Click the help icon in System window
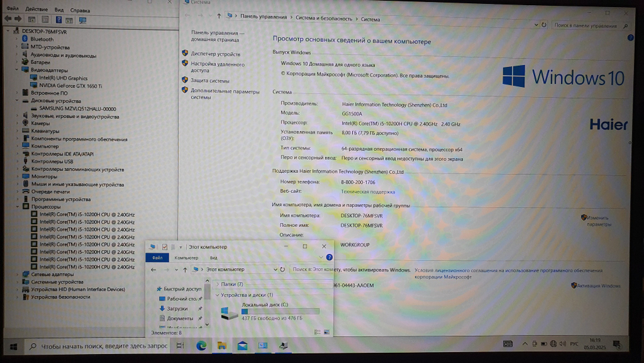Image resolution: width=644 pixels, height=363 pixels. [x=630, y=37]
